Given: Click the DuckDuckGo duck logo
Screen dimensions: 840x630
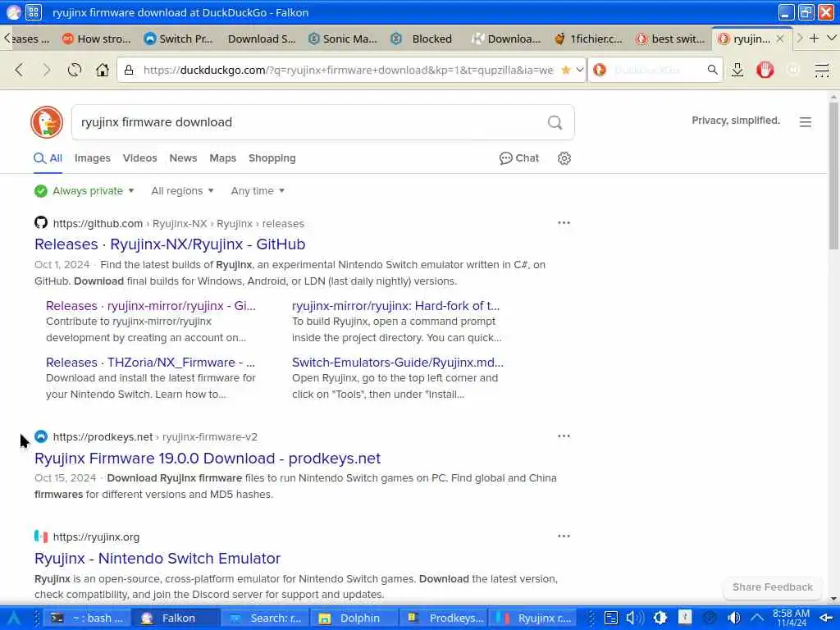Looking at the screenshot, I should click(47, 122).
